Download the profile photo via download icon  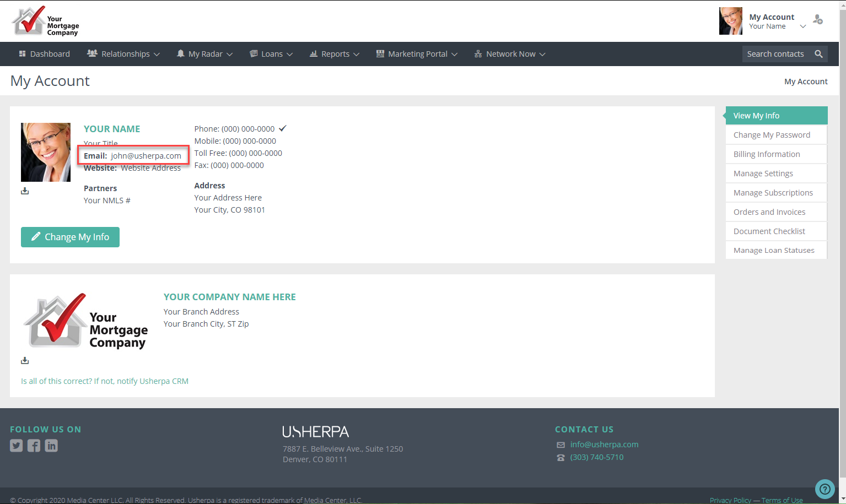[x=25, y=191]
